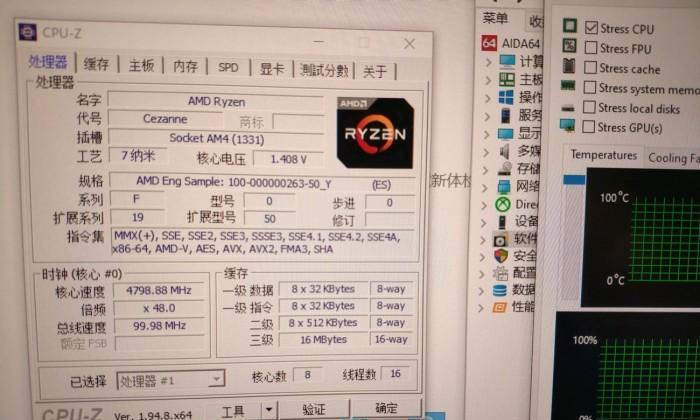This screenshot has height=420, width=700.
Task: Click the network icon in AIDA64 tree
Action: [x=504, y=186]
